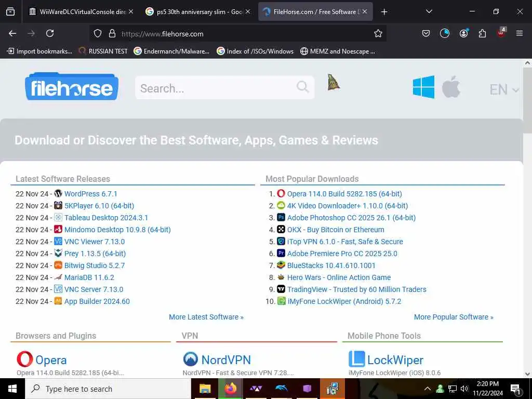
Task: Open Opera 114.0 Build 5282.185 popular link
Action: 344,194
